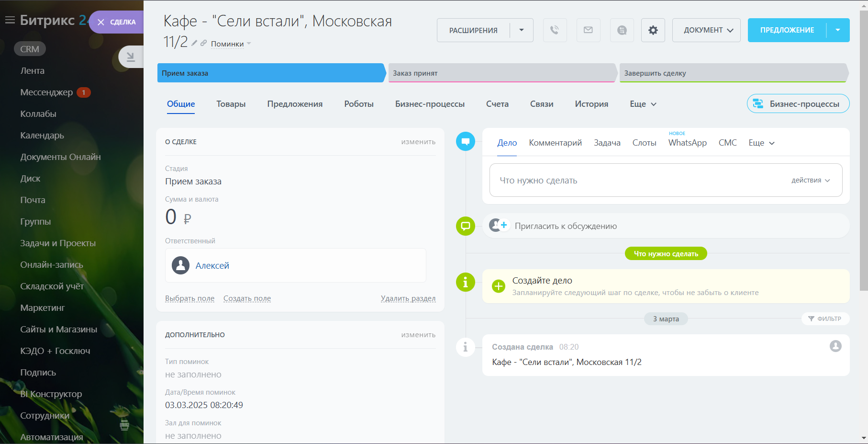This screenshot has width=868, height=444.
Task: Open deal settings gear icon
Action: point(653,30)
